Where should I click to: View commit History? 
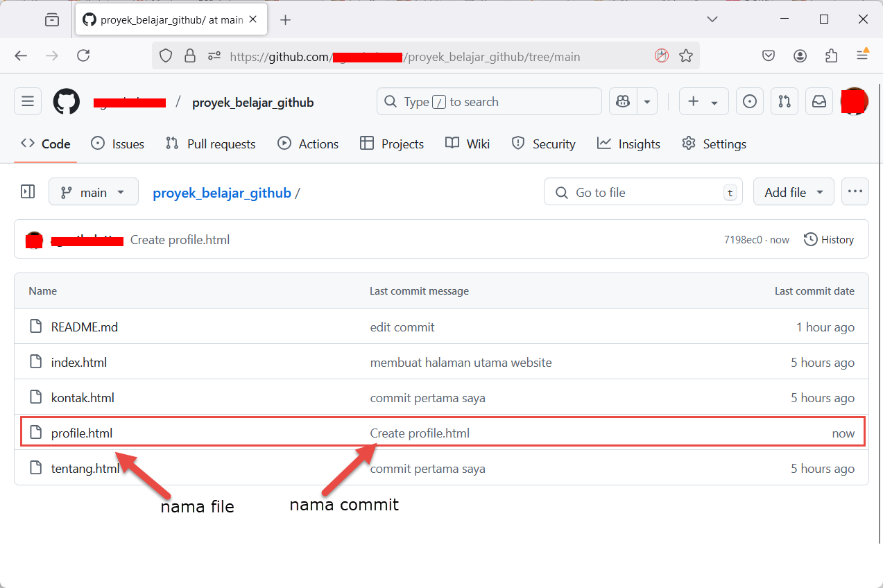click(x=829, y=240)
